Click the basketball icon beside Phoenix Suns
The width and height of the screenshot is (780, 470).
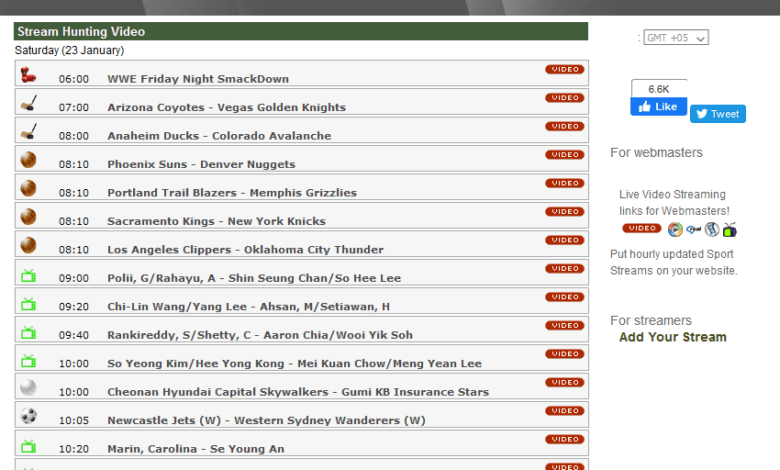click(x=28, y=160)
